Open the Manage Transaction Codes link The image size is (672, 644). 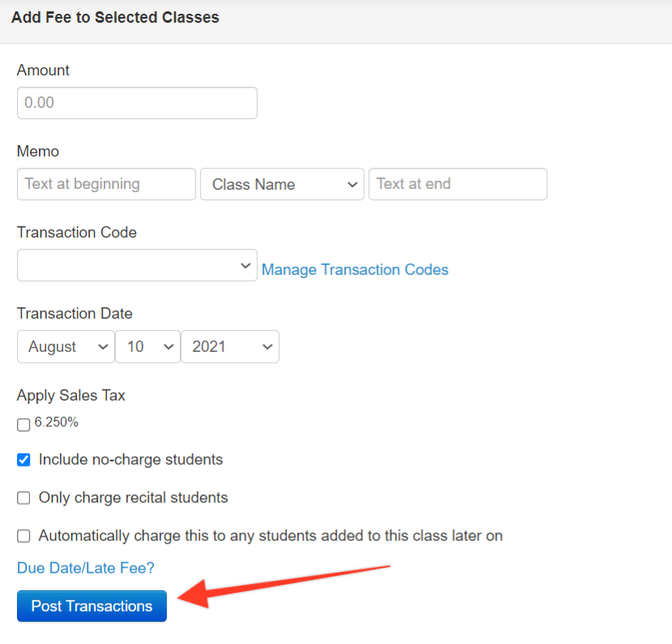(355, 270)
